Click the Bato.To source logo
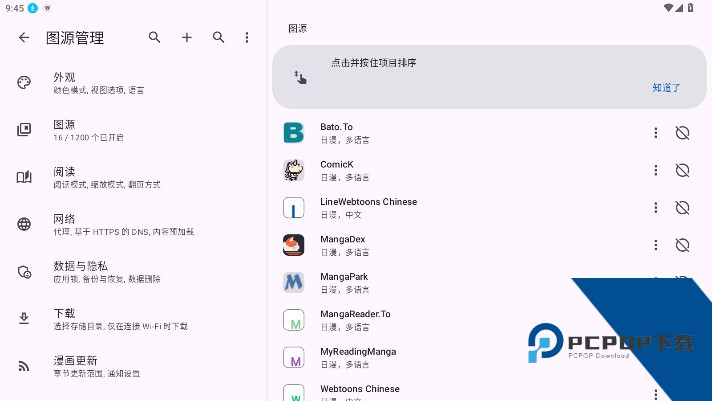Viewport: 712px width, 401px height. click(293, 133)
